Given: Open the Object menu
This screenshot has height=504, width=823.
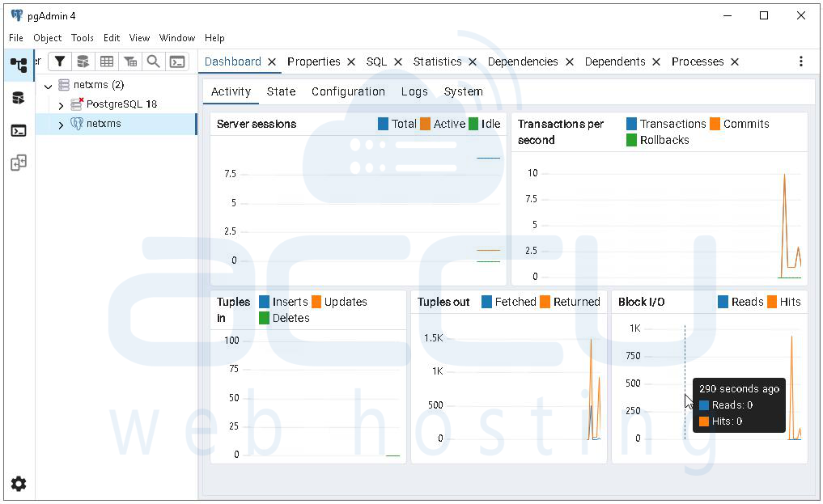Looking at the screenshot, I should 47,38.
